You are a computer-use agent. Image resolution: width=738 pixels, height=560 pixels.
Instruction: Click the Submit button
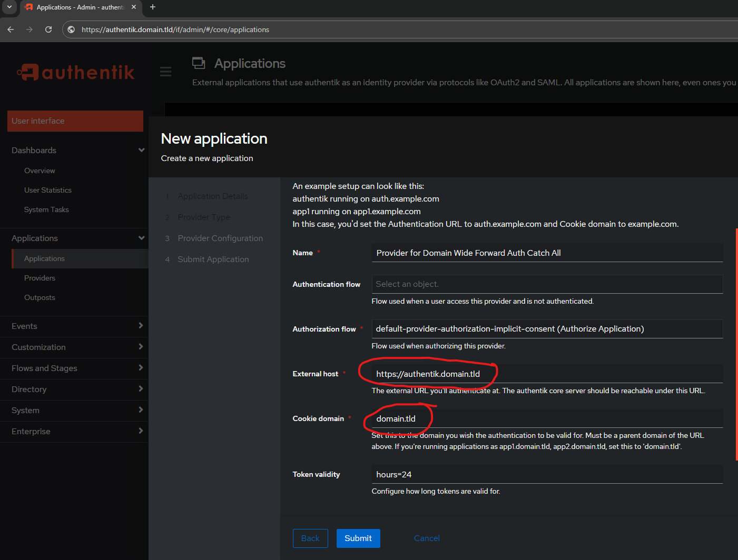click(x=358, y=538)
